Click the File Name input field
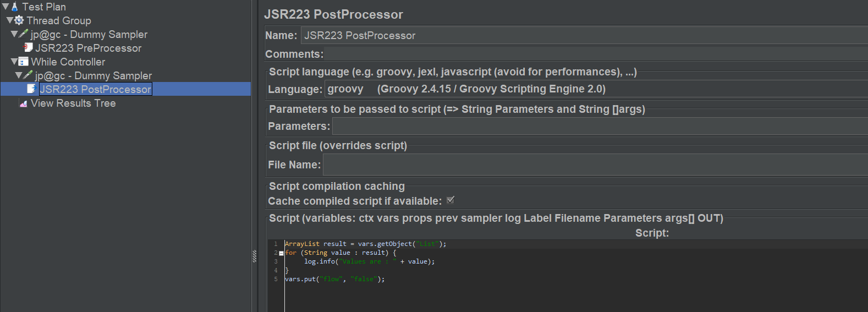The height and width of the screenshot is (312, 868). (596, 165)
